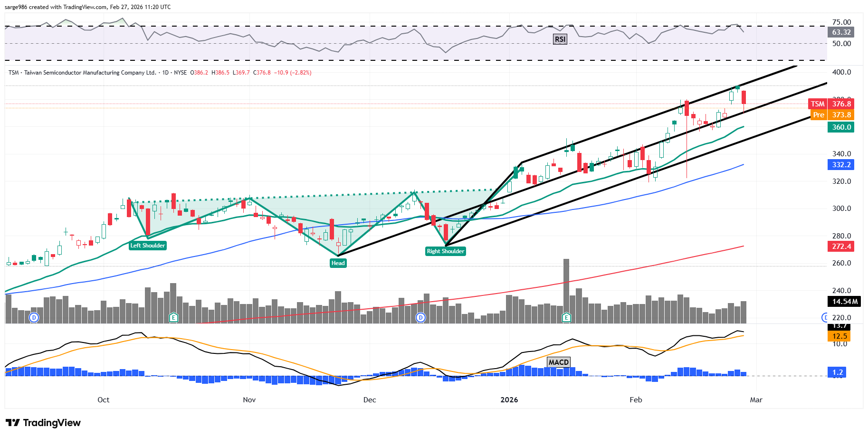Click the dividend marker before October

(34, 317)
